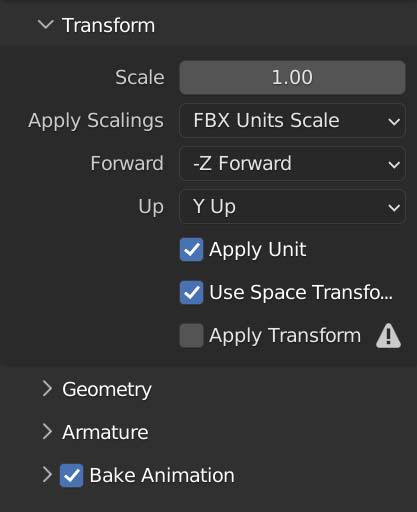Toggle the Bake Animation checkbox
This screenshot has width=417, height=512.
(x=72, y=475)
